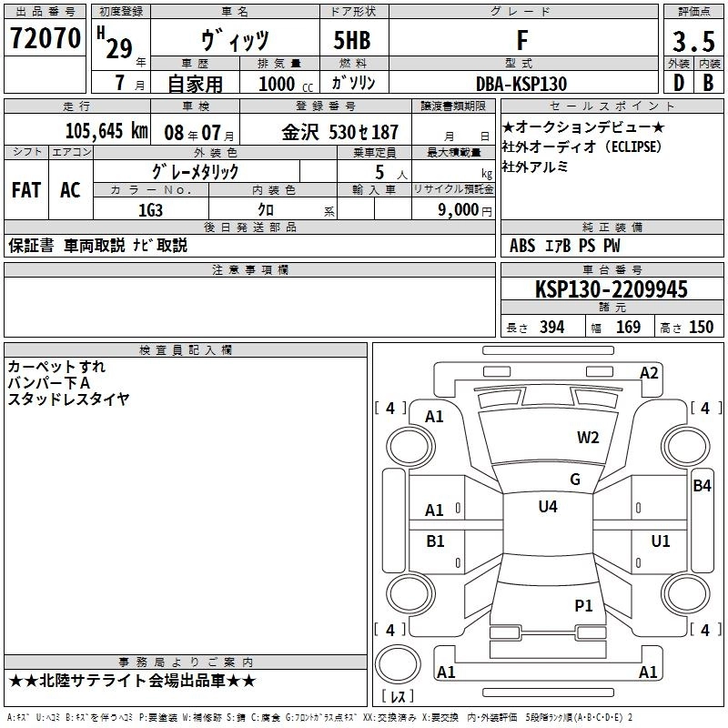
Task: Click A2 mark on front bumper
Action: (649, 373)
